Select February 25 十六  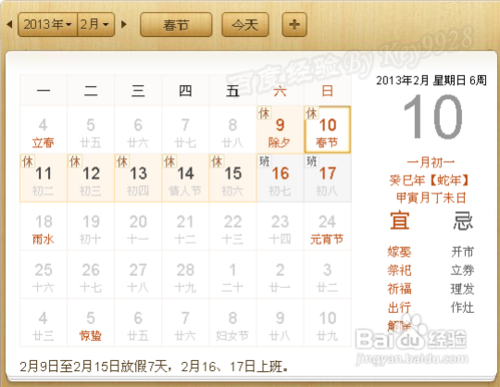tap(43, 275)
